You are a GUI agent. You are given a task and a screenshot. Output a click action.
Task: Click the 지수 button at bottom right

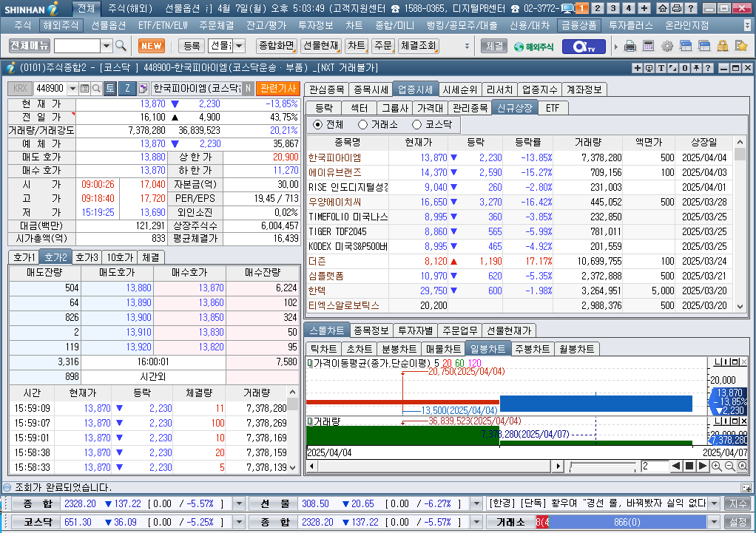pyautogui.click(x=738, y=503)
